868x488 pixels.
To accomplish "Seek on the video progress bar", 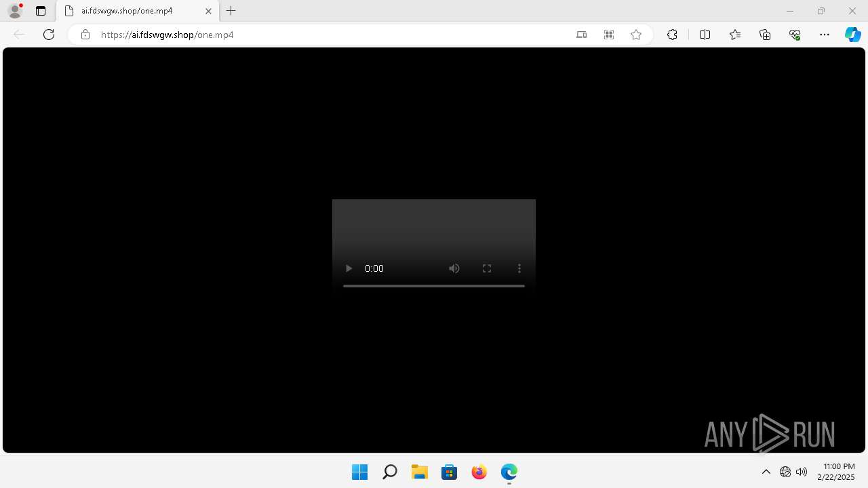I will 434,286.
